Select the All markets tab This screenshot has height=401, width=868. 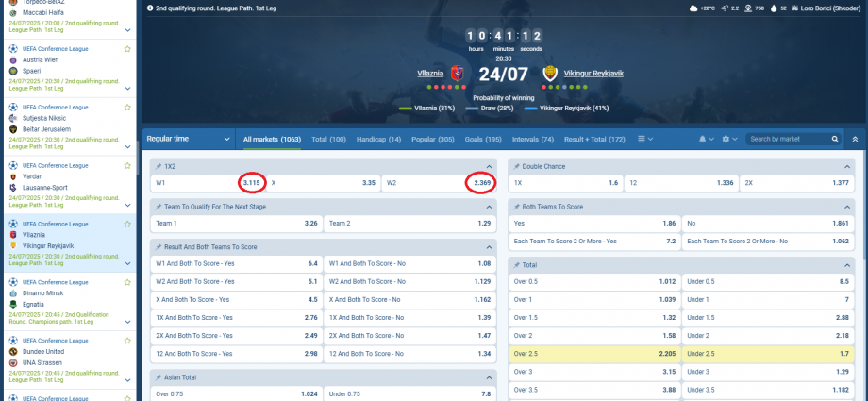click(272, 139)
